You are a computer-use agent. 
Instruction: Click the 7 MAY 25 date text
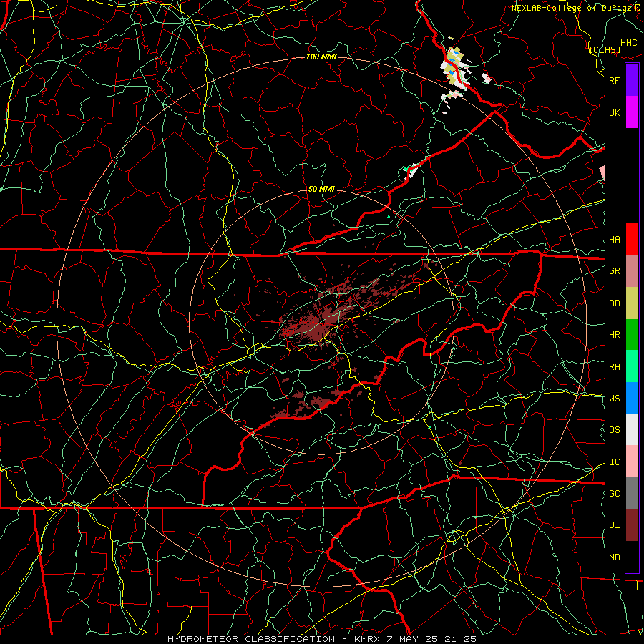pos(413,639)
